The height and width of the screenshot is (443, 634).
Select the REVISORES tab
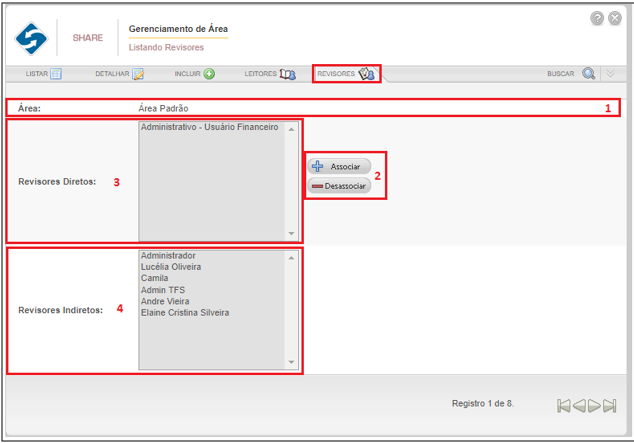346,74
